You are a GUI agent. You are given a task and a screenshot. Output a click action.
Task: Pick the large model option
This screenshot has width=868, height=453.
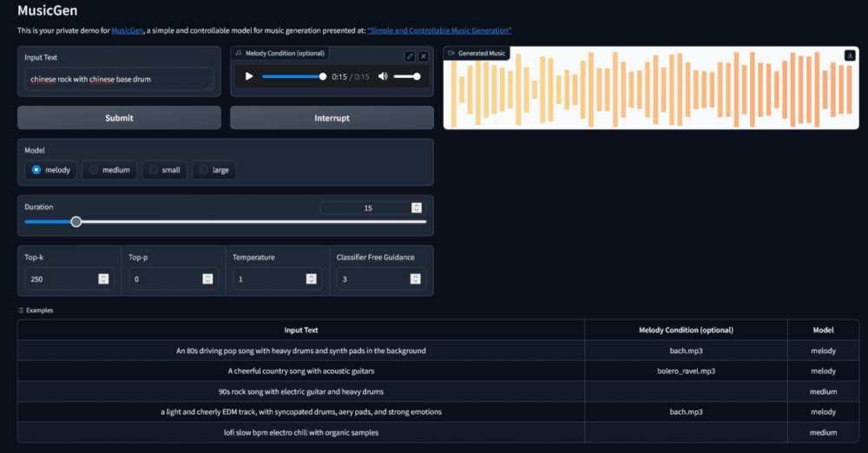click(x=214, y=170)
